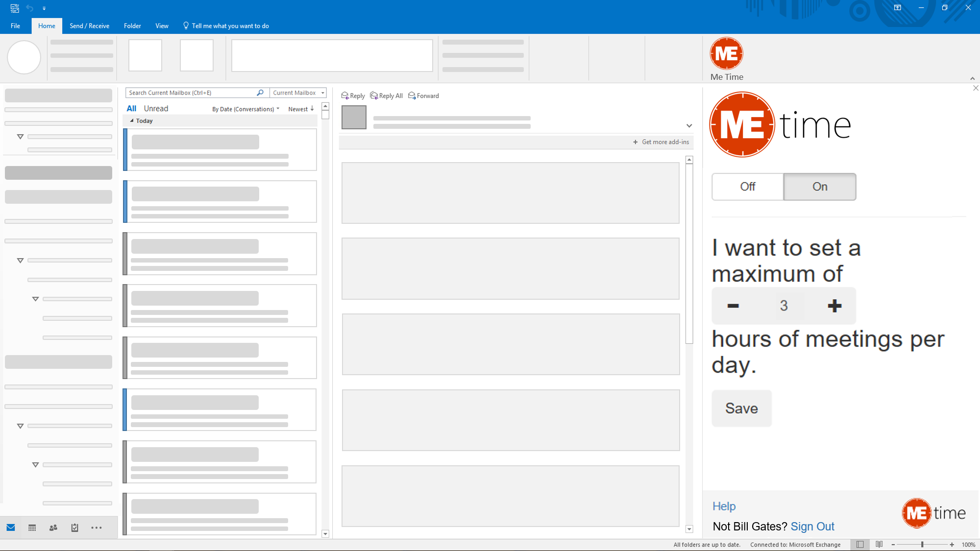
Task: Click the Reply button
Action: [x=353, y=96]
